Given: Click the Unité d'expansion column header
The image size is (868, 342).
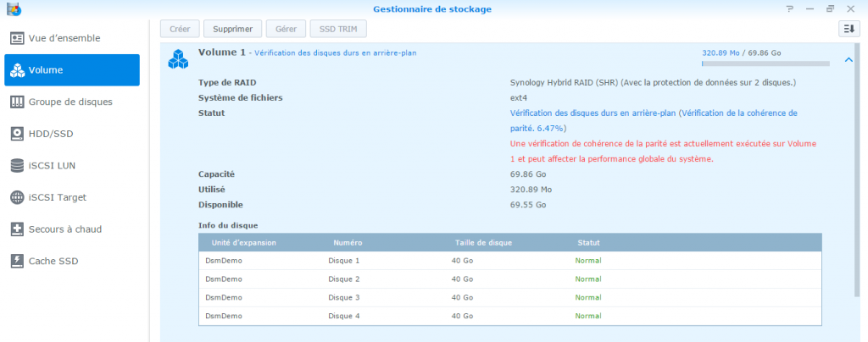Looking at the screenshot, I should [x=243, y=243].
